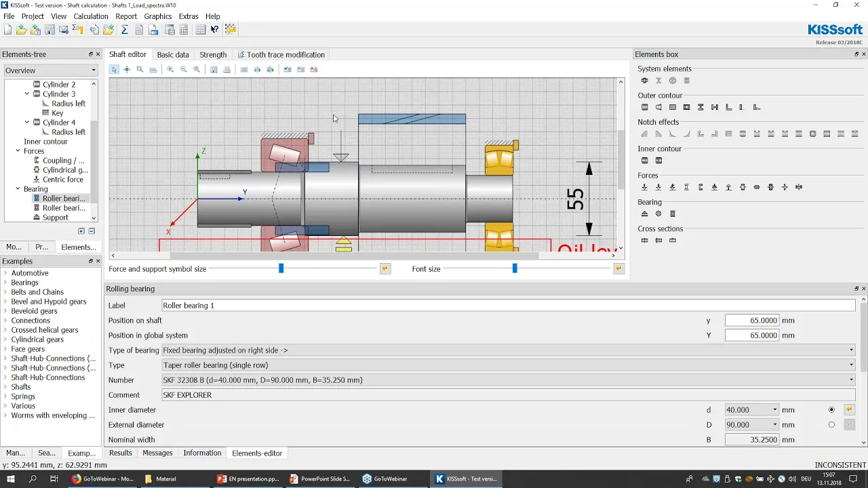Screen dimensions: 868x488
Task: Open GoToWebinar Chrome window from taskbar
Action: point(103,479)
